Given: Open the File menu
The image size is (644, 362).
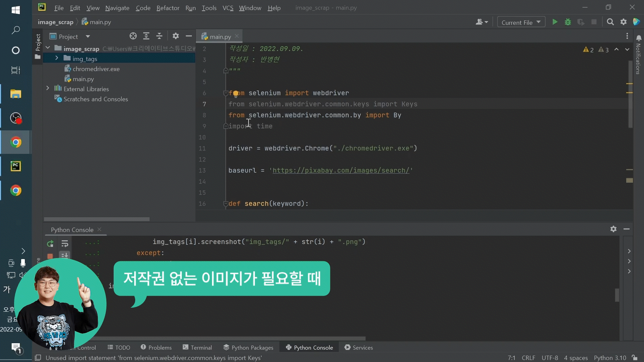Looking at the screenshot, I should tap(59, 8).
